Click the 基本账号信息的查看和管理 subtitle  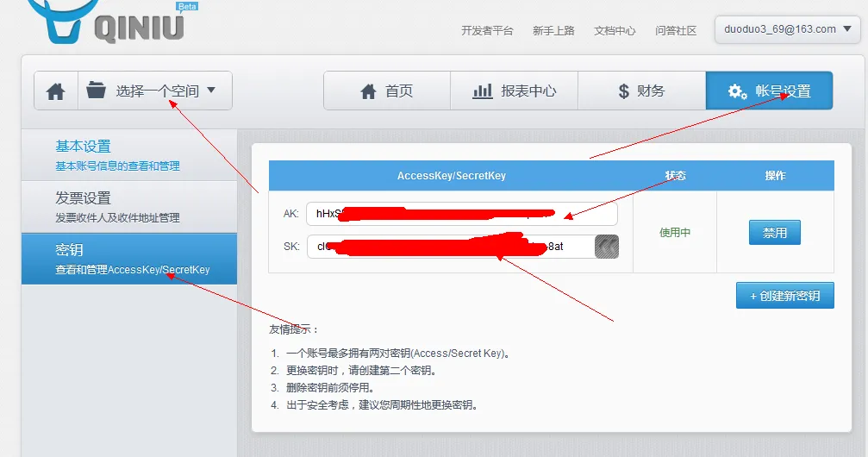click(117, 166)
